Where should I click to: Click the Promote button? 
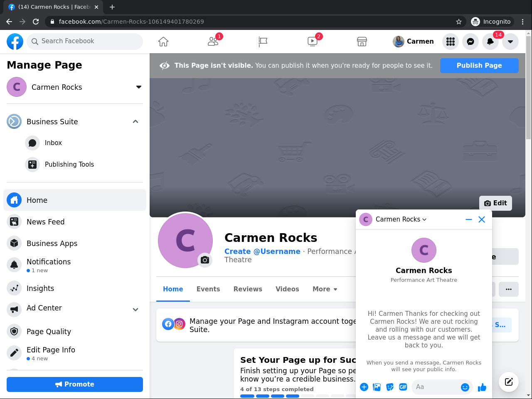click(x=75, y=384)
